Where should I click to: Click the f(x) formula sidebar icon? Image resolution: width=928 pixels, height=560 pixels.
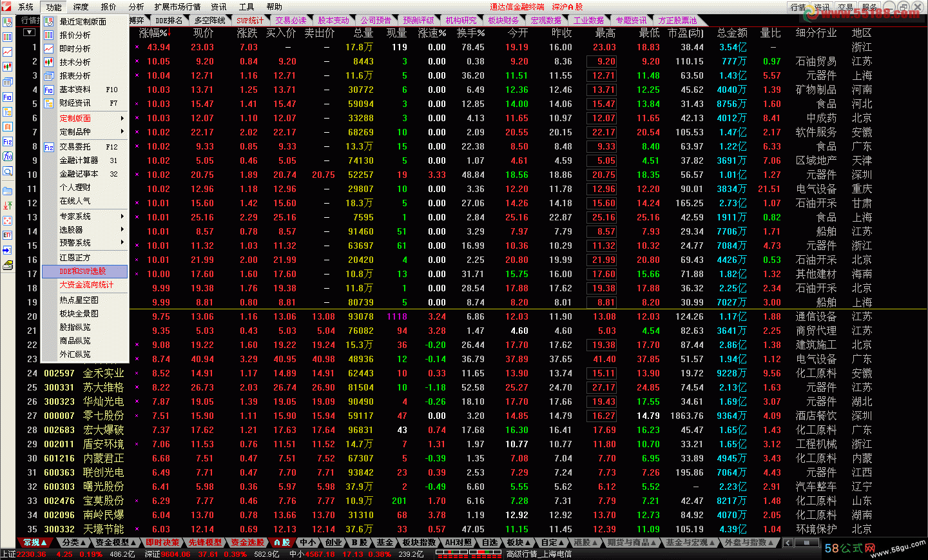(7, 157)
